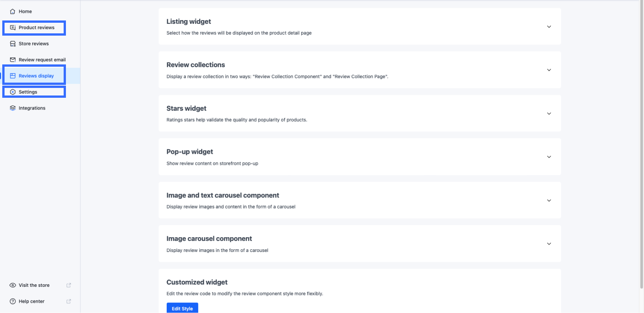Navigate to Settings in the sidebar
Viewport: 644px width, 313px height.
point(28,91)
